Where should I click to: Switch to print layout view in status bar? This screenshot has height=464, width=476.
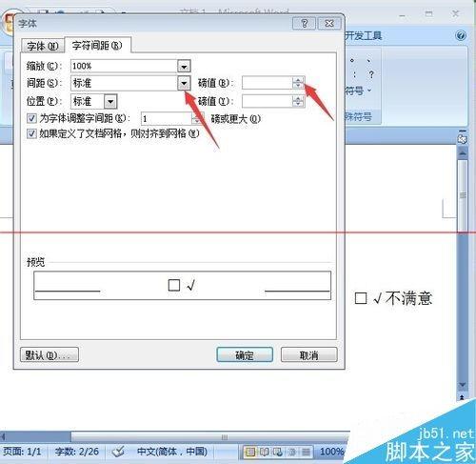coord(250,452)
